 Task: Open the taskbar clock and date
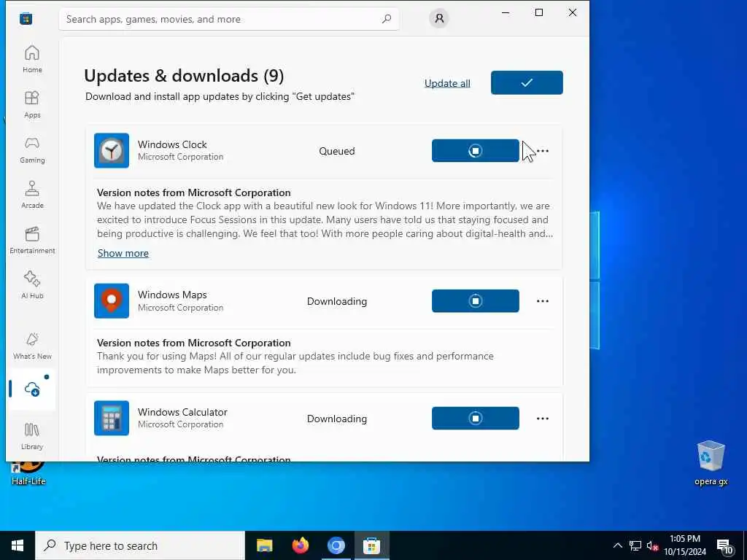[685, 545]
